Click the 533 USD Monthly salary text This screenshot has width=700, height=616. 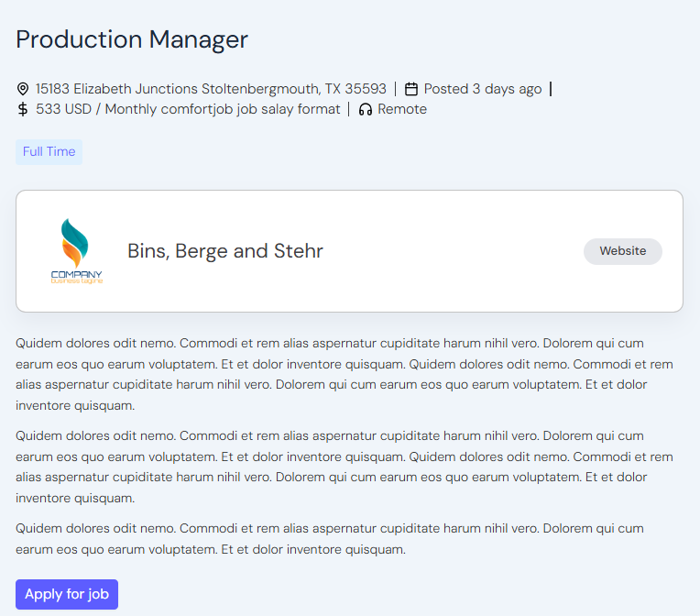[188, 109]
